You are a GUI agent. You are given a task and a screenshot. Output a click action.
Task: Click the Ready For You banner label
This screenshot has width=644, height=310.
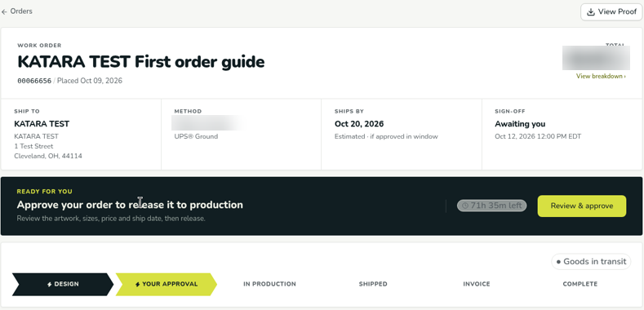(x=44, y=192)
